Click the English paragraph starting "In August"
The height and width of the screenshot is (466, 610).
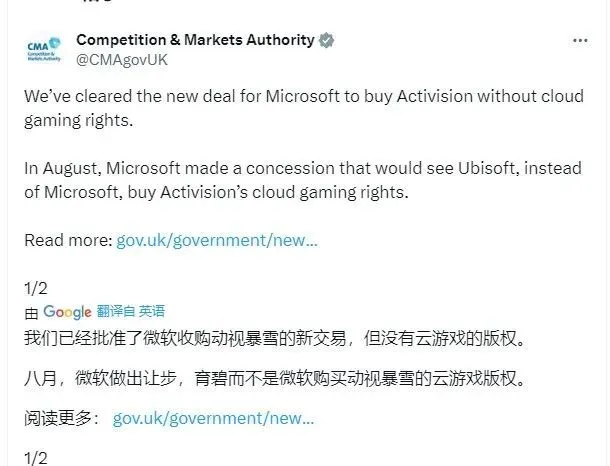click(300, 180)
